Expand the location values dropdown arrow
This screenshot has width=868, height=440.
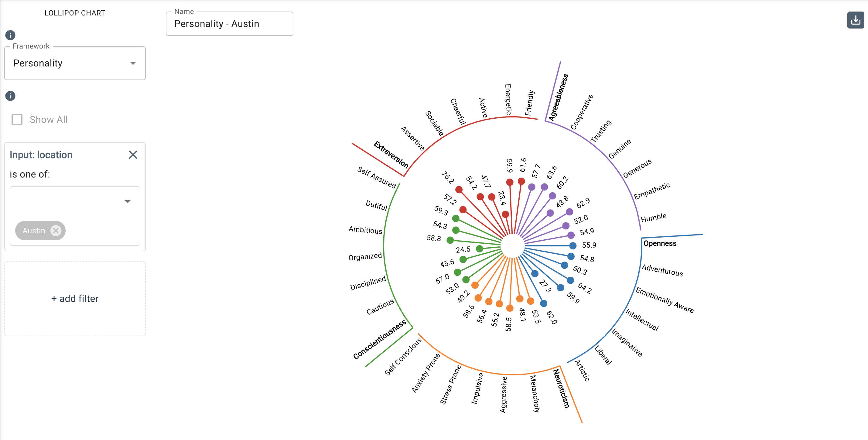(127, 202)
